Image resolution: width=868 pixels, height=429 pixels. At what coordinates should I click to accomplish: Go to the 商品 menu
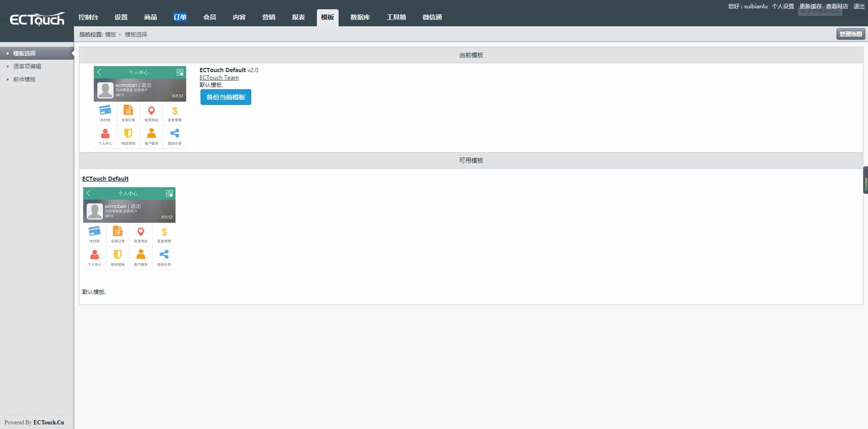click(x=151, y=17)
